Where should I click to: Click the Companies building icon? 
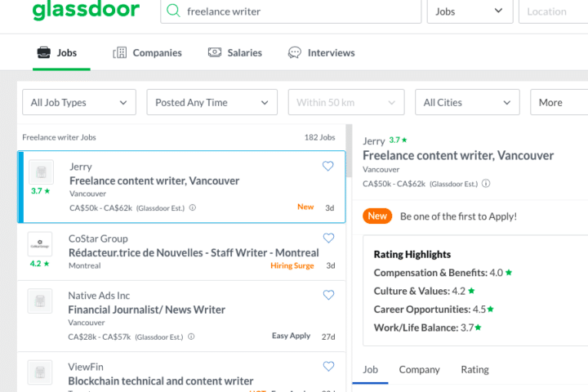click(119, 52)
